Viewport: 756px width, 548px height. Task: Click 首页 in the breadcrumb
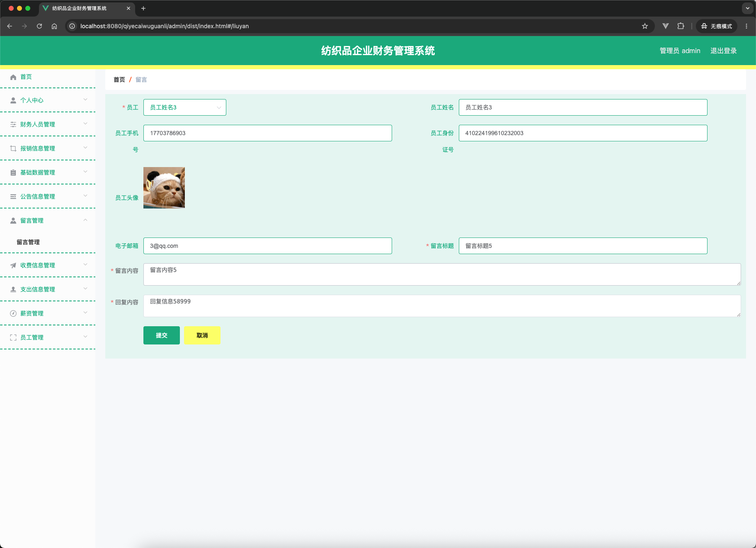[119, 80]
